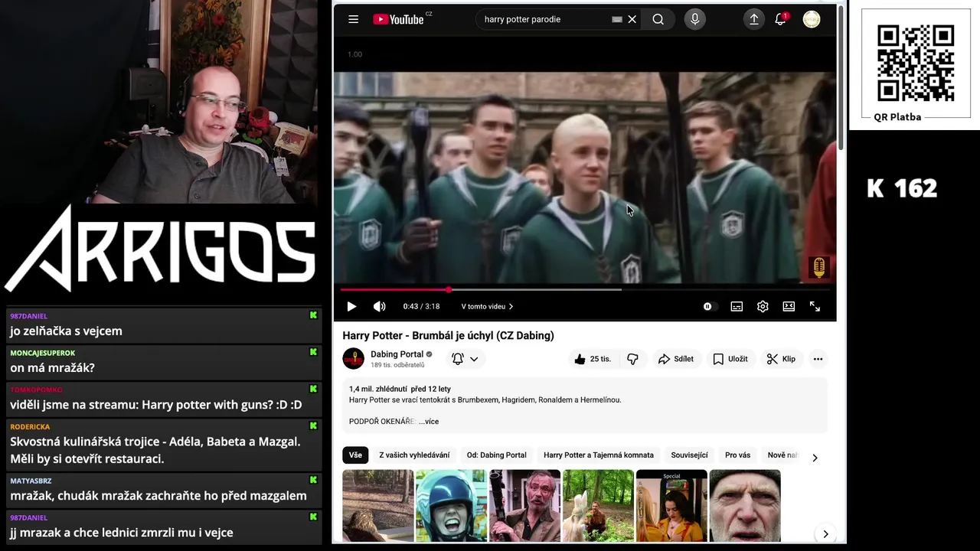The width and height of the screenshot is (980, 551).
Task: Click chat message 'on má mražák?'
Action: tap(52, 368)
